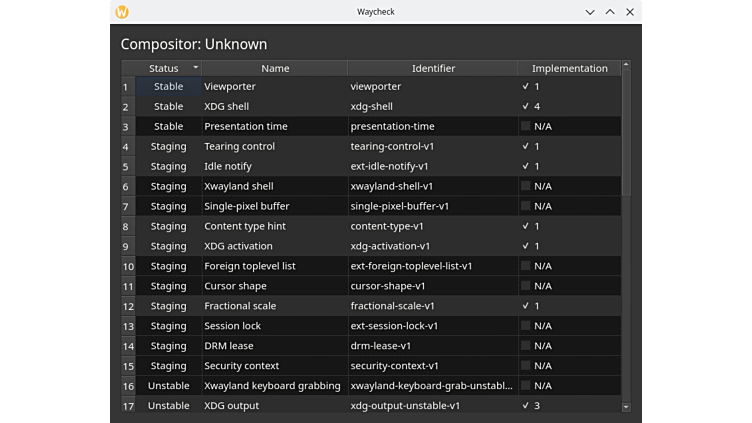The width and height of the screenshot is (752, 423).
Task: Sort by the Implementation column header
Action: 569,68
